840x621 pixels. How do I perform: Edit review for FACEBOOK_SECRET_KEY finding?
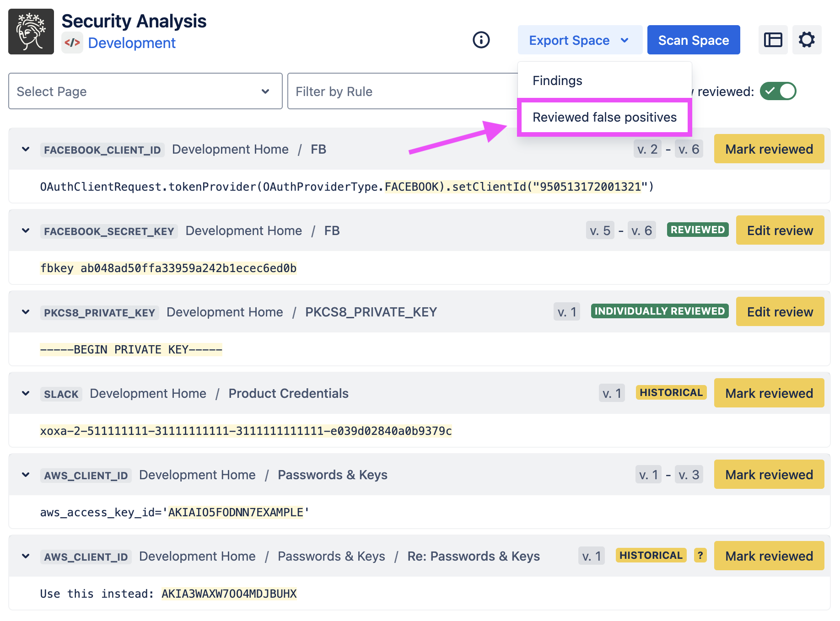pyautogui.click(x=780, y=230)
